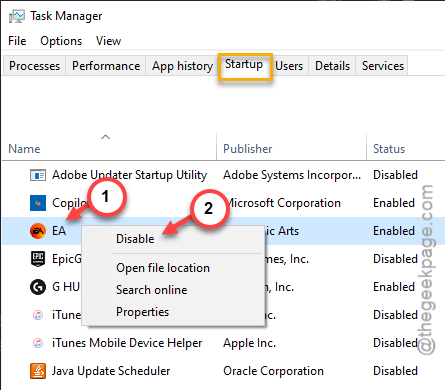
Task: Click the Enabled status of EA
Action: click(x=394, y=231)
